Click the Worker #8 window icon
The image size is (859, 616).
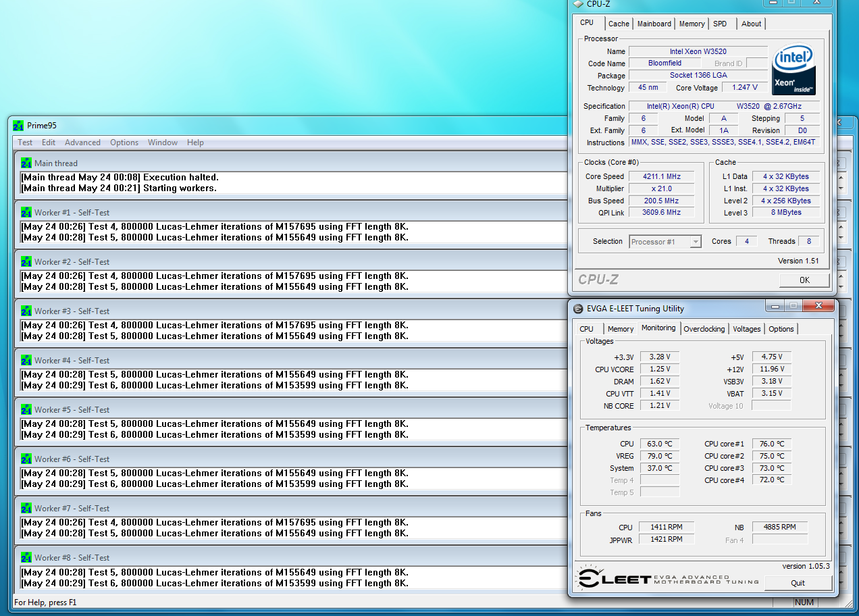click(26, 557)
